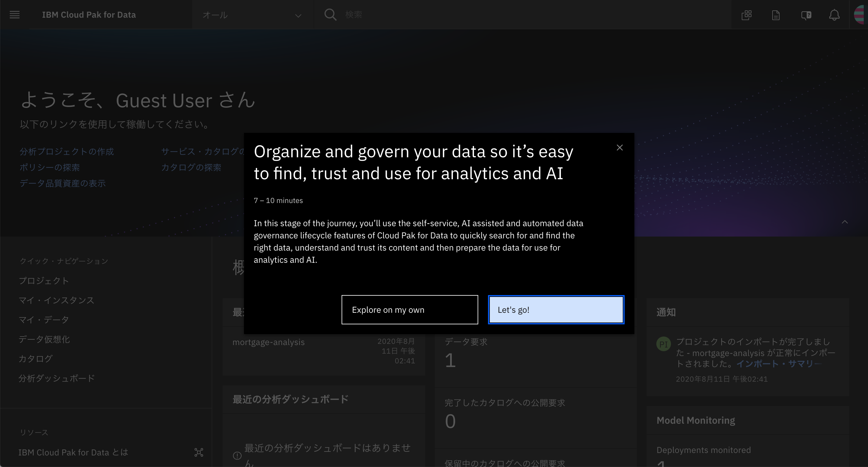
Task: Collapse the welcome banner with the up chevron
Action: pos(845,222)
